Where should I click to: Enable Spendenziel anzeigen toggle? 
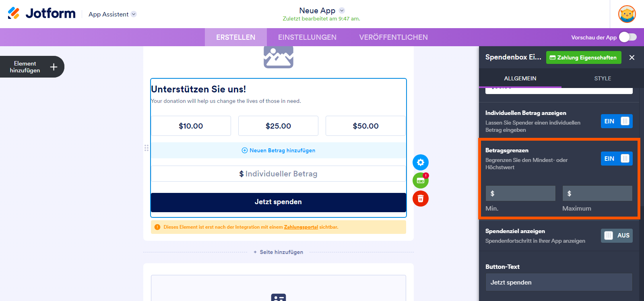pos(616,235)
